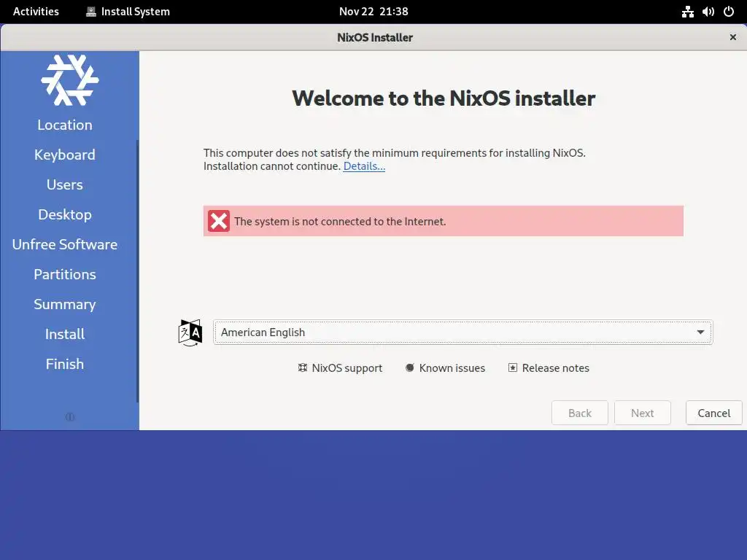The image size is (747, 560).
Task: Open the Details... link
Action: coord(364,166)
